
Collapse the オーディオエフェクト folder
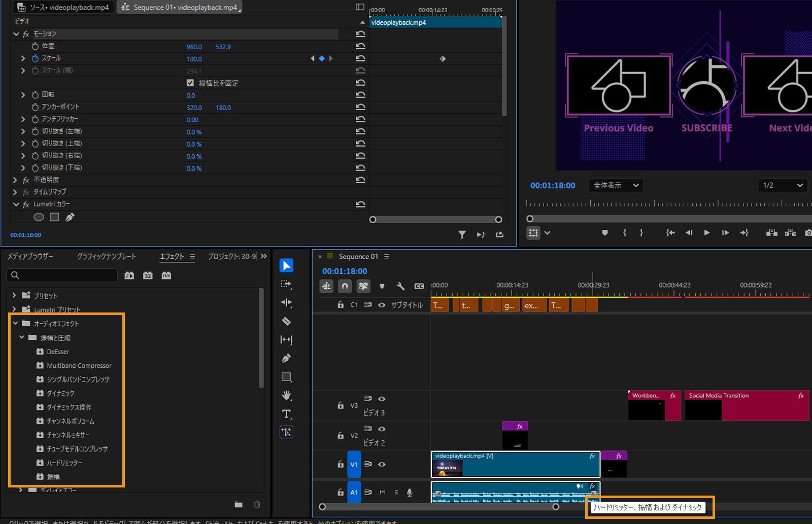pyautogui.click(x=15, y=323)
